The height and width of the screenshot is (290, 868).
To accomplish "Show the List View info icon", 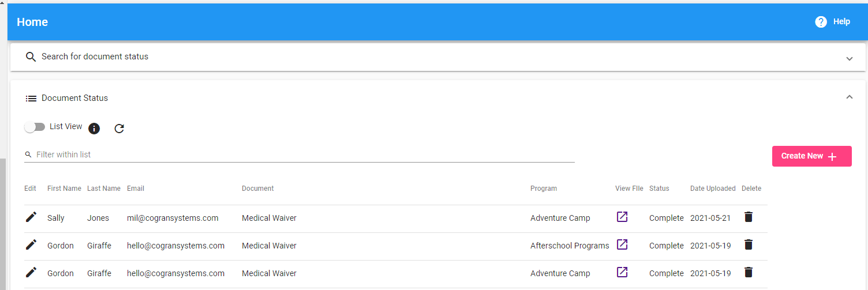I will coord(94,129).
